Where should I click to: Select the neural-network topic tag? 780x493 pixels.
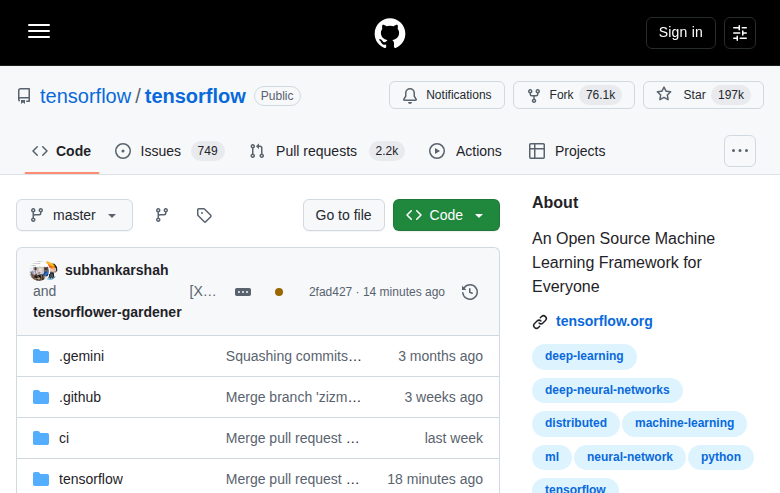click(630, 457)
